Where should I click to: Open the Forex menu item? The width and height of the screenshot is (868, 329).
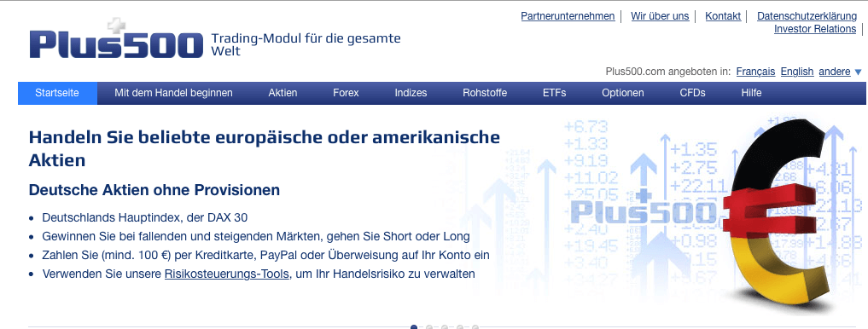click(x=346, y=93)
